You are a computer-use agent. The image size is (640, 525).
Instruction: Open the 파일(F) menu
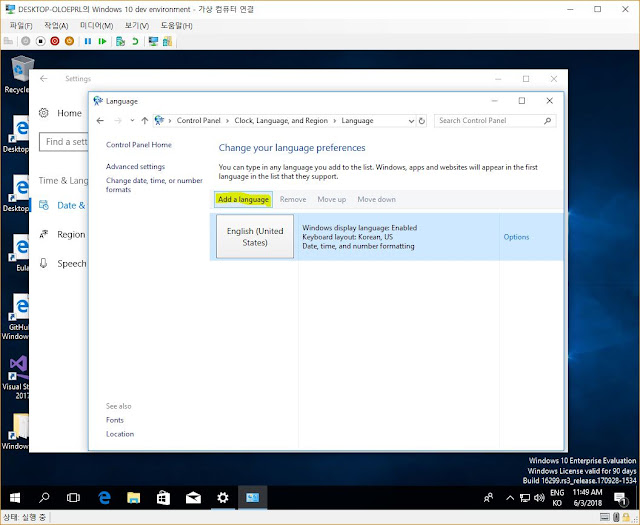click(x=21, y=26)
